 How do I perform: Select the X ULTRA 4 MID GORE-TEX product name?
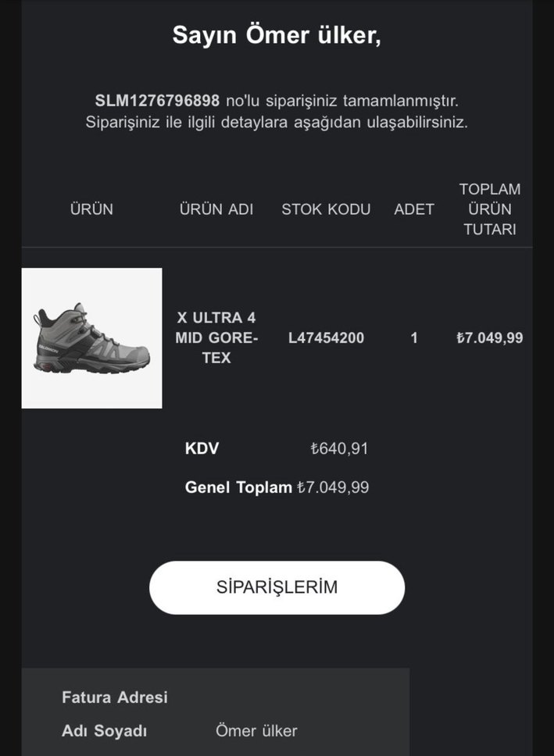(x=216, y=338)
